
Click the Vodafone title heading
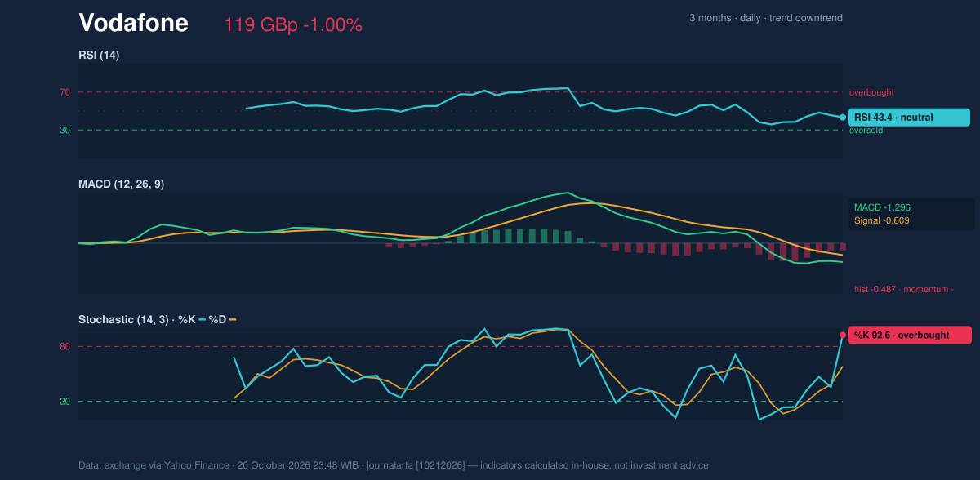(133, 23)
